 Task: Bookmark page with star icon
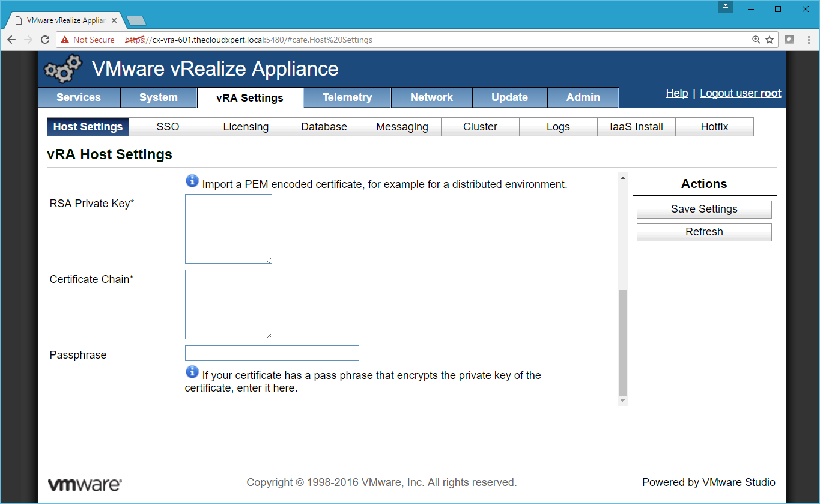point(770,40)
